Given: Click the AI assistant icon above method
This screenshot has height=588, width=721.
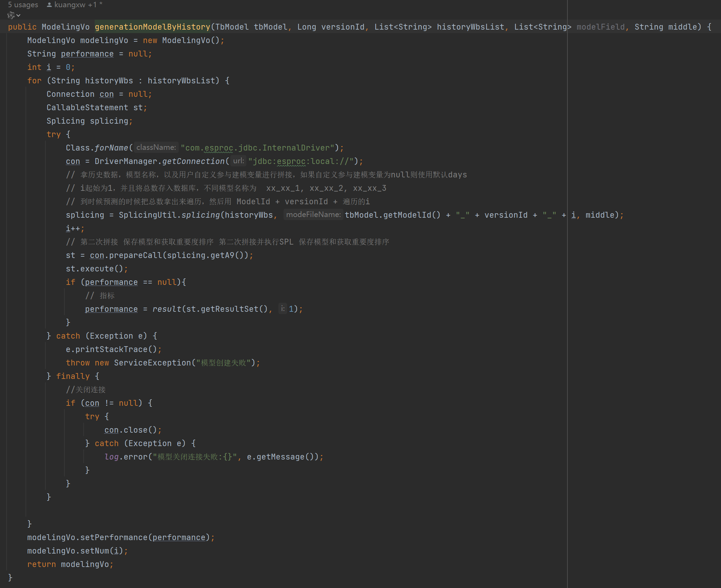Looking at the screenshot, I should 11,15.
